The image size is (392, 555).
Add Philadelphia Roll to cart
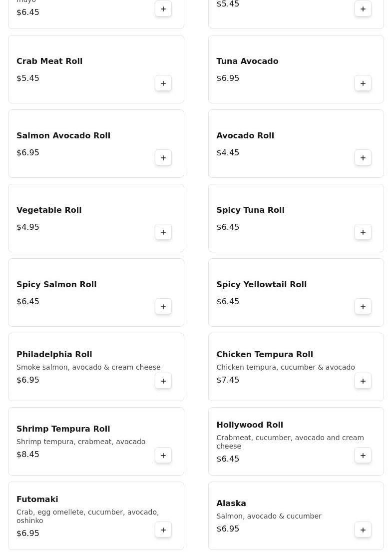pyautogui.click(x=163, y=381)
